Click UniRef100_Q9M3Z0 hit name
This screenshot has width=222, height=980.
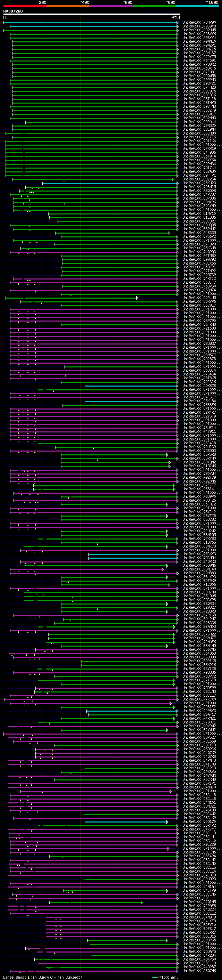click(199, 125)
